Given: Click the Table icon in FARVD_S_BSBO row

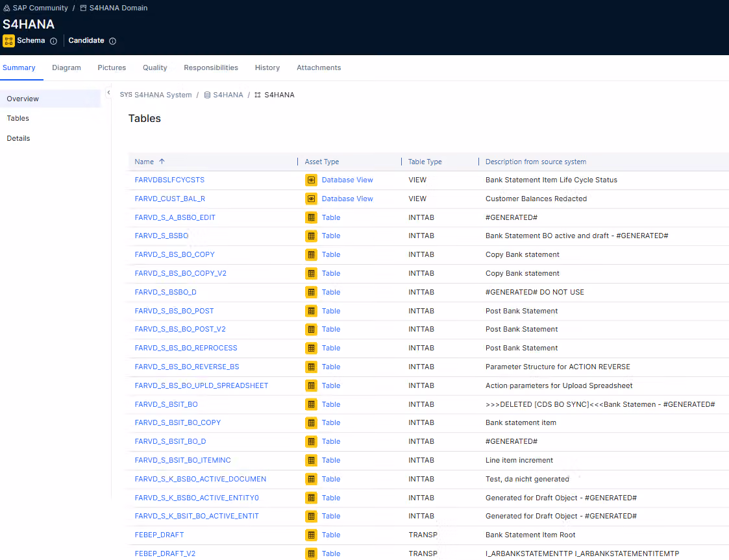Looking at the screenshot, I should [x=311, y=236].
